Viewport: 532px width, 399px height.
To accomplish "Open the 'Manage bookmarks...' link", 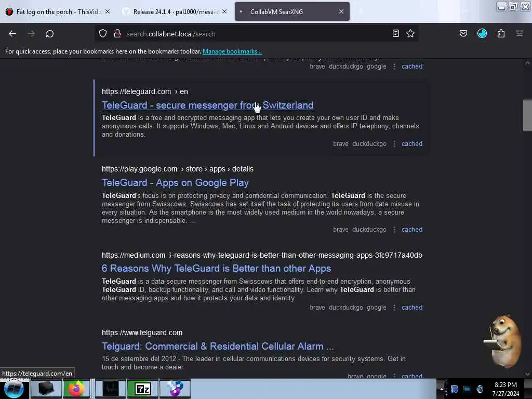I will click(232, 51).
